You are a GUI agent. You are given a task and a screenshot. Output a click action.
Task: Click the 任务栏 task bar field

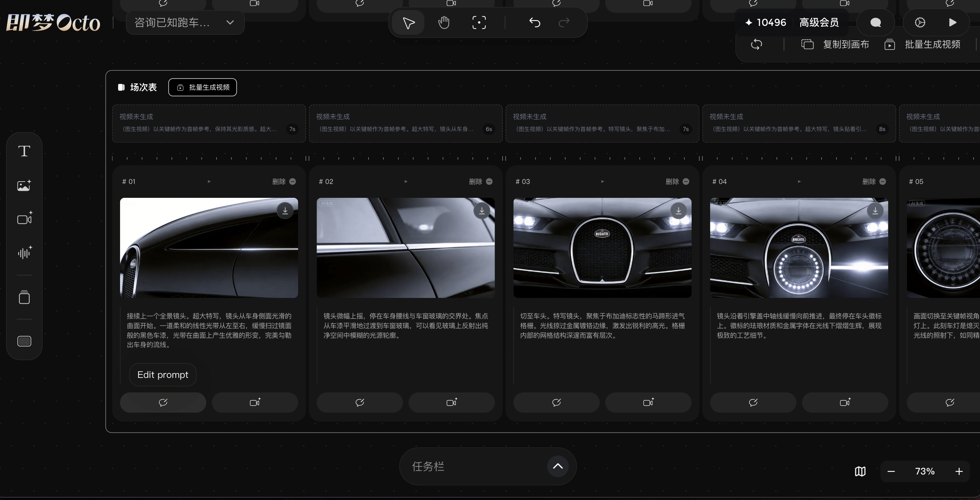488,466
